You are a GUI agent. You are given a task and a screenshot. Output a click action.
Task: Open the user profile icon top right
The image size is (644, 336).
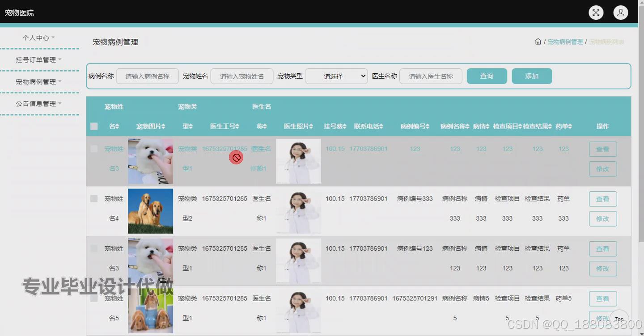point(620,12)
